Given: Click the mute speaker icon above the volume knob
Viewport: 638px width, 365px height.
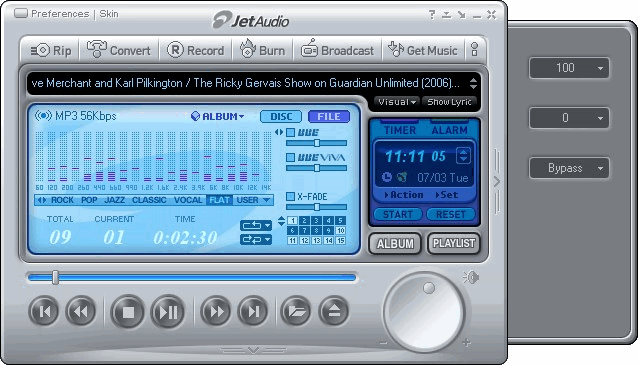Looking at the screenshot, I should pos(471,278).
